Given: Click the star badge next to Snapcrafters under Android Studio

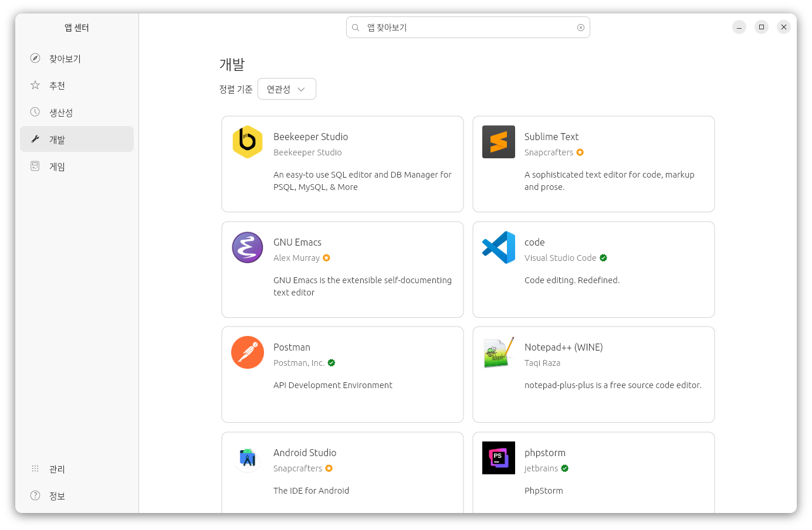Looking at the screenshot, I should pos(329,468).
